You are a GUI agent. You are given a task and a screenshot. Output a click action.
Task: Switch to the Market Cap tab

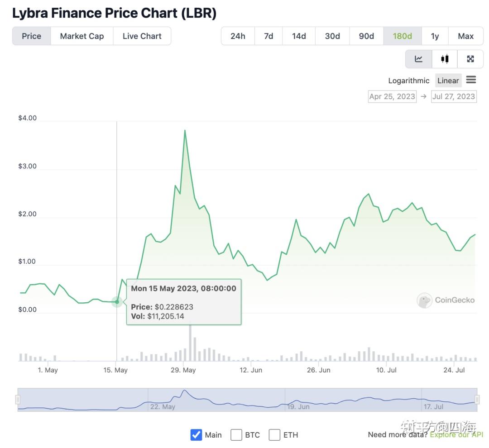click(81, 36)
